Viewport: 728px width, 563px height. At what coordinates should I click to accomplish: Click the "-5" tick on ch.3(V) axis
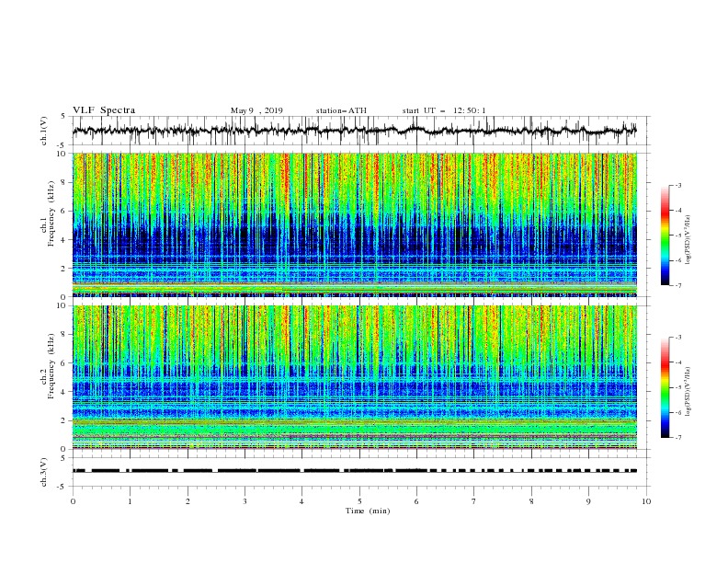63,487
